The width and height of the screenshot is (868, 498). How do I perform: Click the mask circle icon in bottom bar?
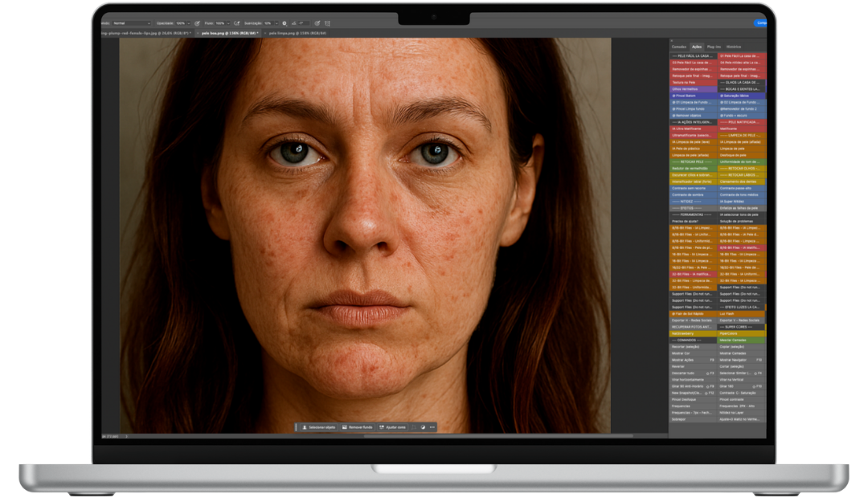coord(423,427)
